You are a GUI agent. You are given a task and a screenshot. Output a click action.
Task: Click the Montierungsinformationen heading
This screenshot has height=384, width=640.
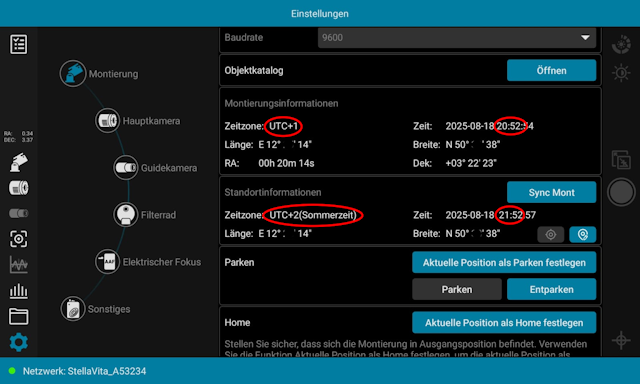click(281, 103)
